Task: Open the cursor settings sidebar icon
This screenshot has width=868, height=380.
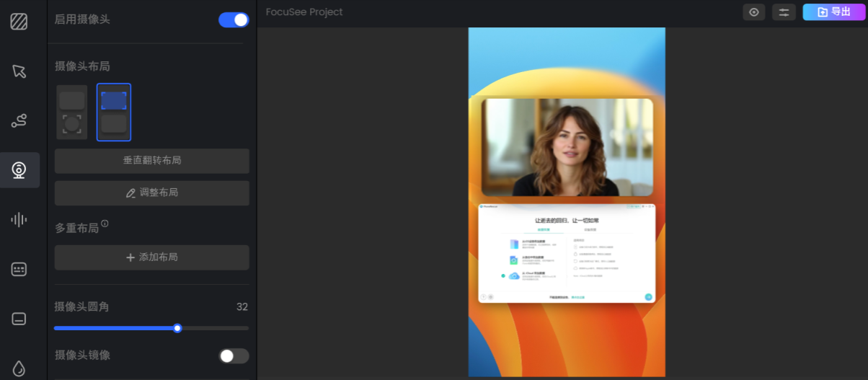Action: pos(19,71)
